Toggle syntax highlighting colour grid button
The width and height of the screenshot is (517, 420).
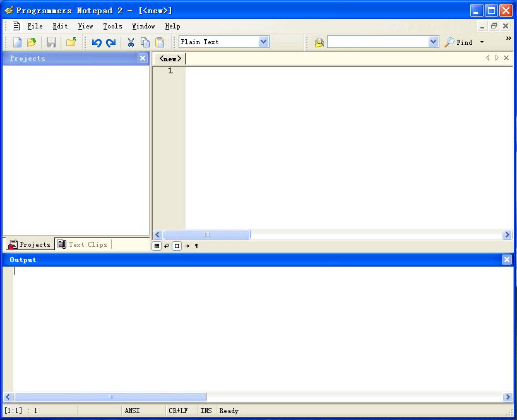click(x=157, y=246)
